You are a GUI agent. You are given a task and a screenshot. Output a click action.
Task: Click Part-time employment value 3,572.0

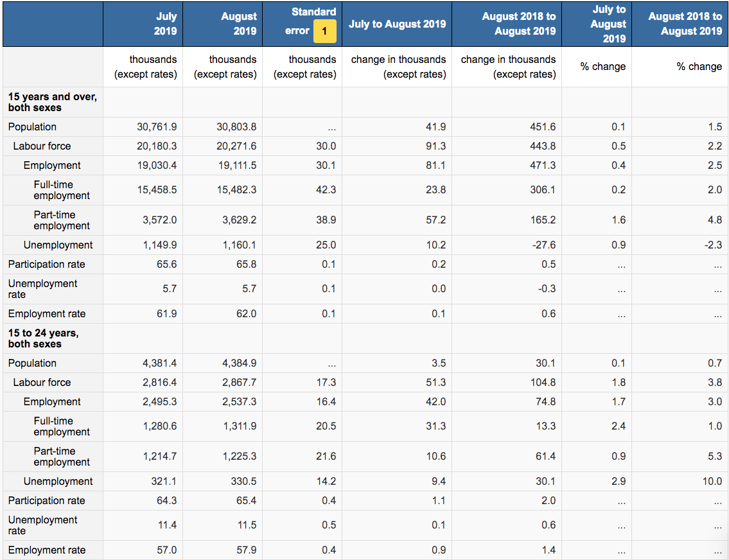[159, 220]
